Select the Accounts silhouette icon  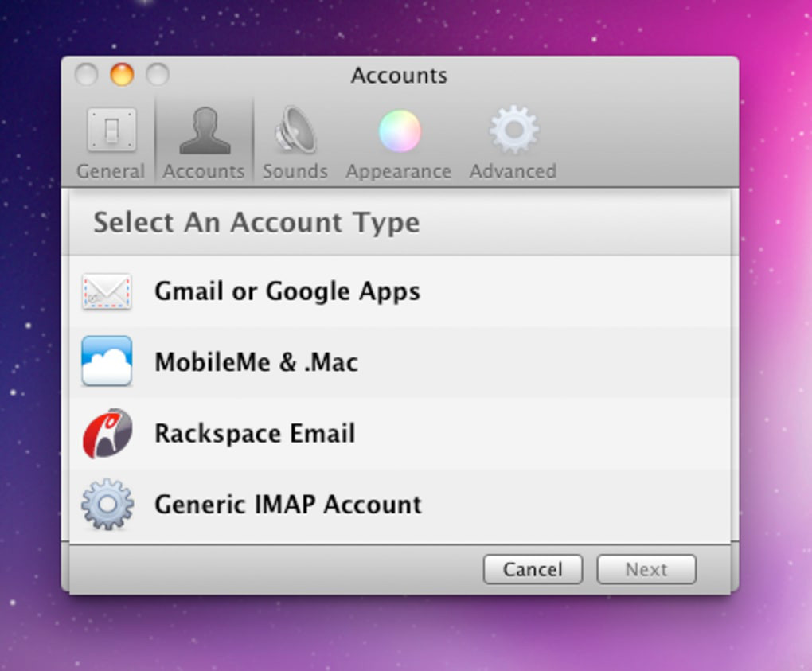205,131
